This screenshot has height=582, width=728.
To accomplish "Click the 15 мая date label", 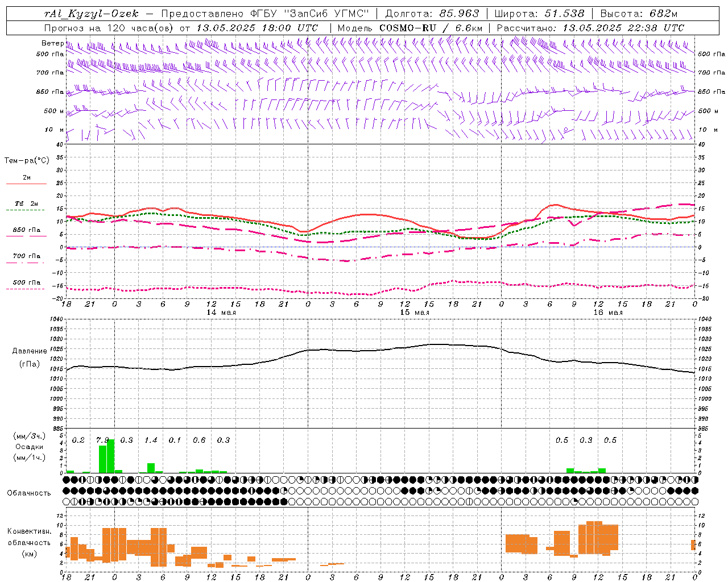I will pyautogui.click(x=415, y=313).
